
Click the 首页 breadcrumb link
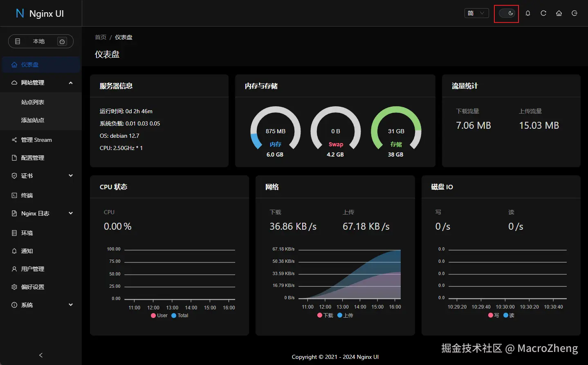click(101, 37)
